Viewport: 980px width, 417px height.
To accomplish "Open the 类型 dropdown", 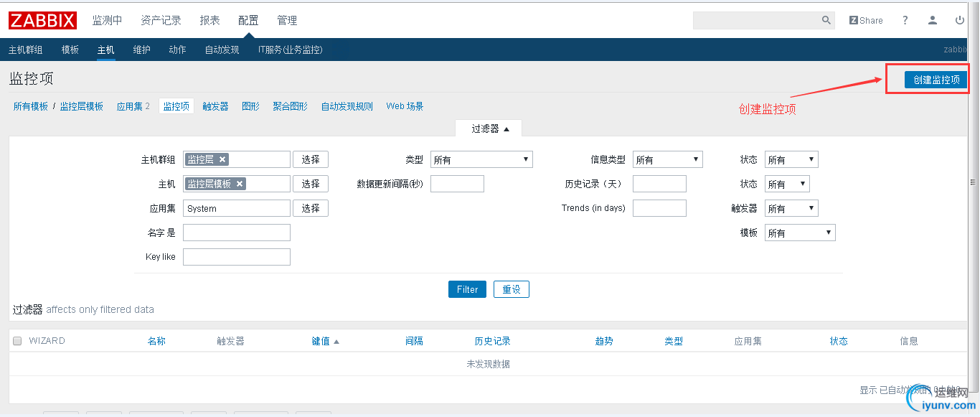I will [481, 160].
